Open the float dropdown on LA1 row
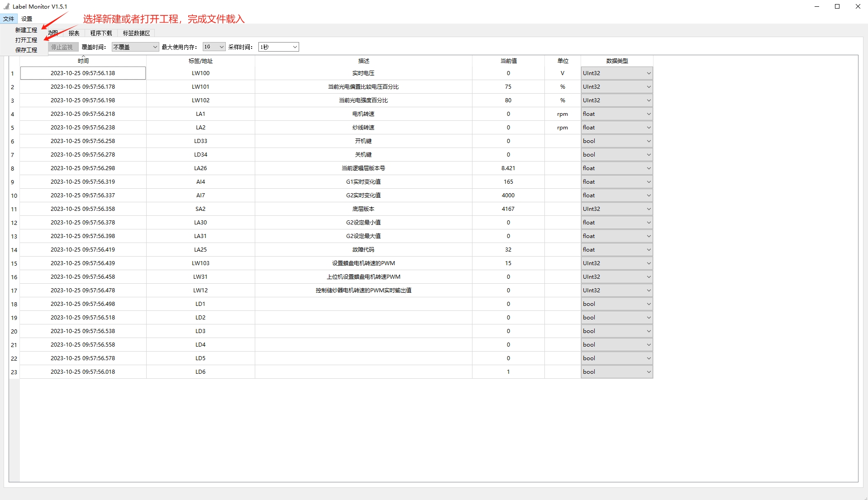Screen dimensions: 868x500 click(616, 114)
